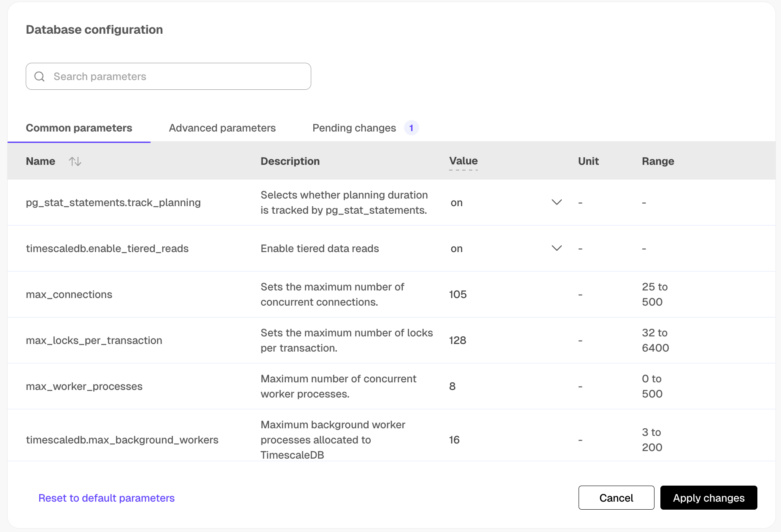This screenshot has width=781, height=532.
Task: Click timescaledb.max_background_workers value 16
Action: pyautogui.click(x=454, y=440)
